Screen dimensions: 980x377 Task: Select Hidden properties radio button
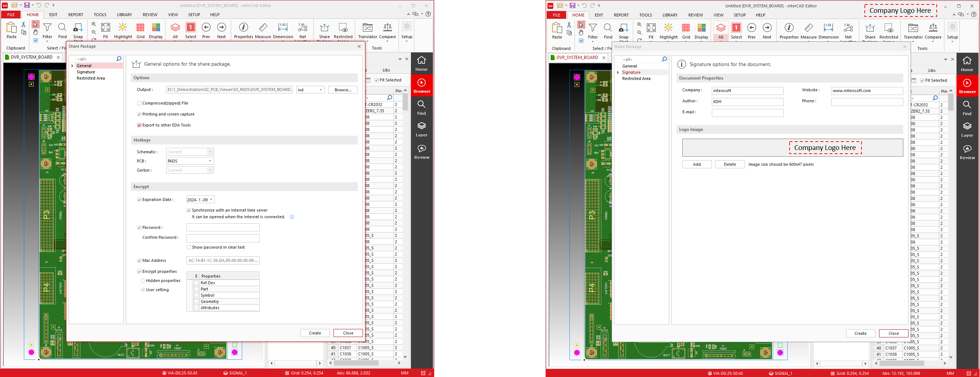(x=143, y=281)
